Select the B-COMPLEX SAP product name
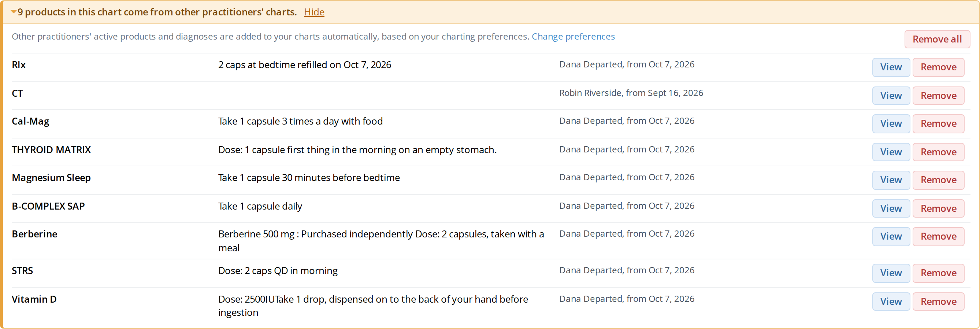The width and height of the screenshot is (980, 329). [x=48, y=206]
